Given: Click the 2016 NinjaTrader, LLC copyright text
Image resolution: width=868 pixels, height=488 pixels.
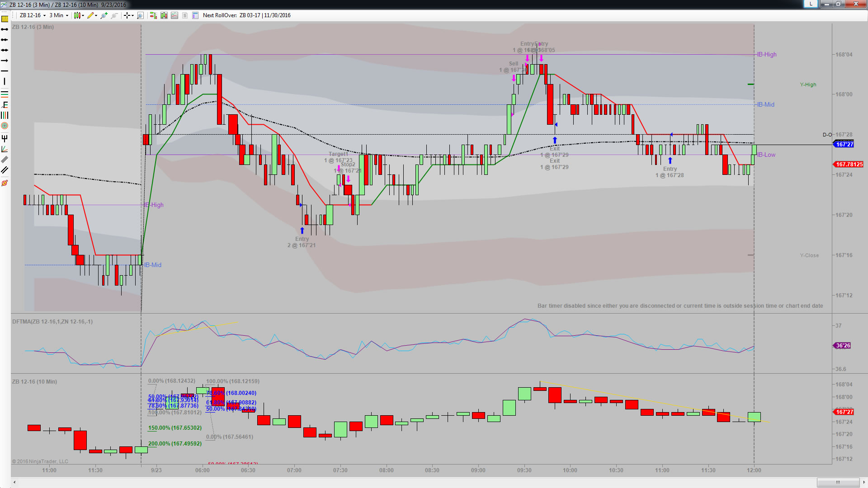Looking at the screenshot, I should click(40, 461).
